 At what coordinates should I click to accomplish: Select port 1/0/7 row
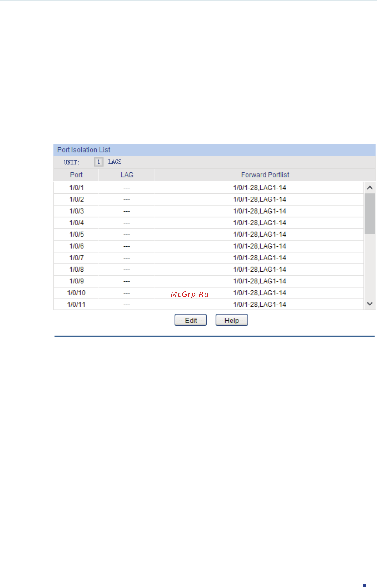(x=209, y=258)
